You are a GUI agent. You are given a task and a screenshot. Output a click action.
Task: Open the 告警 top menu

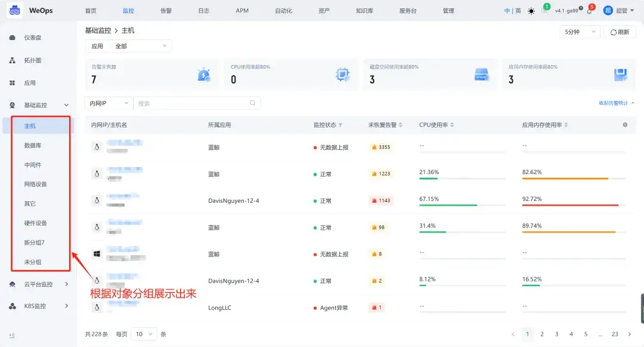coord(166,11)
